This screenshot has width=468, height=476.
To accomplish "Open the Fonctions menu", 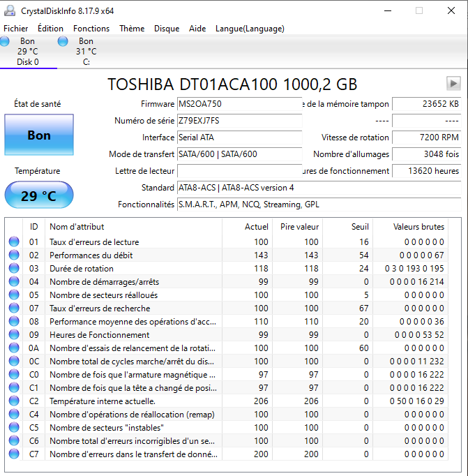I will 91,29.
